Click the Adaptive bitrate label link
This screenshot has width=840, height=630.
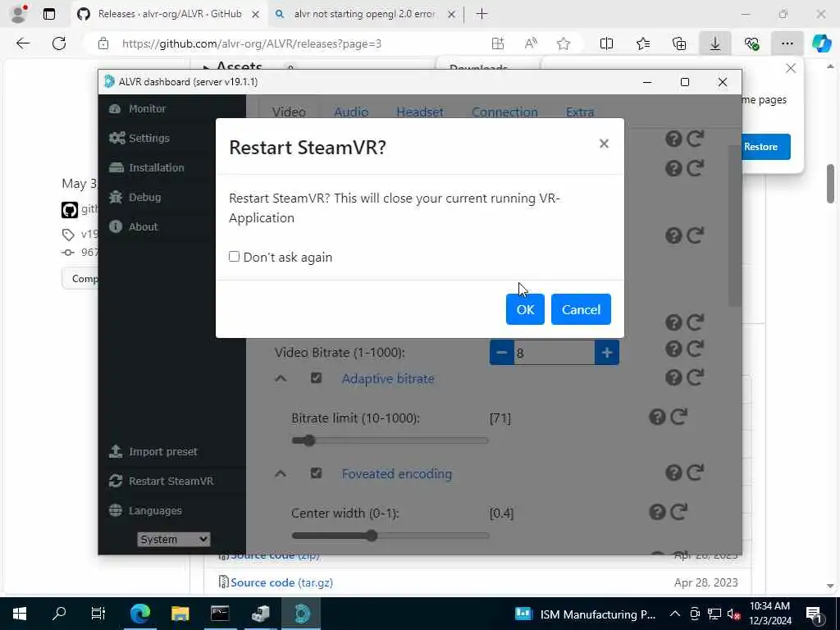point(388,379)
